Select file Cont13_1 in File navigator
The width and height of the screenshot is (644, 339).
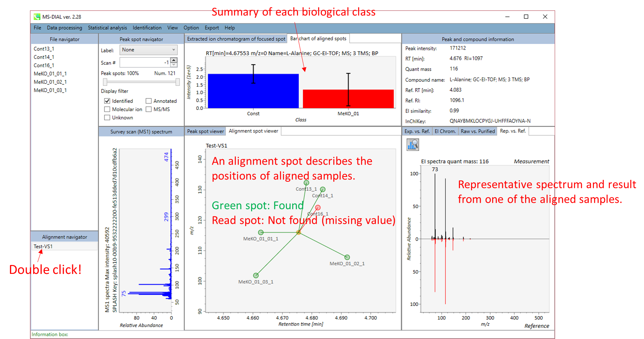point(44,49)
